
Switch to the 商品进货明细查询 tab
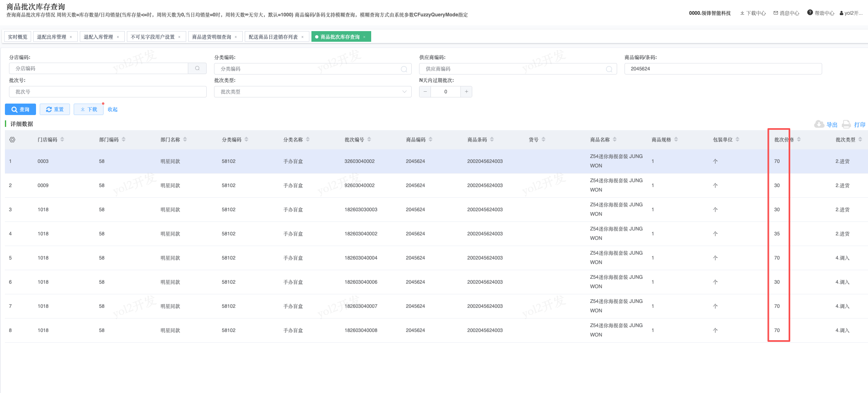tap(212, 37)
